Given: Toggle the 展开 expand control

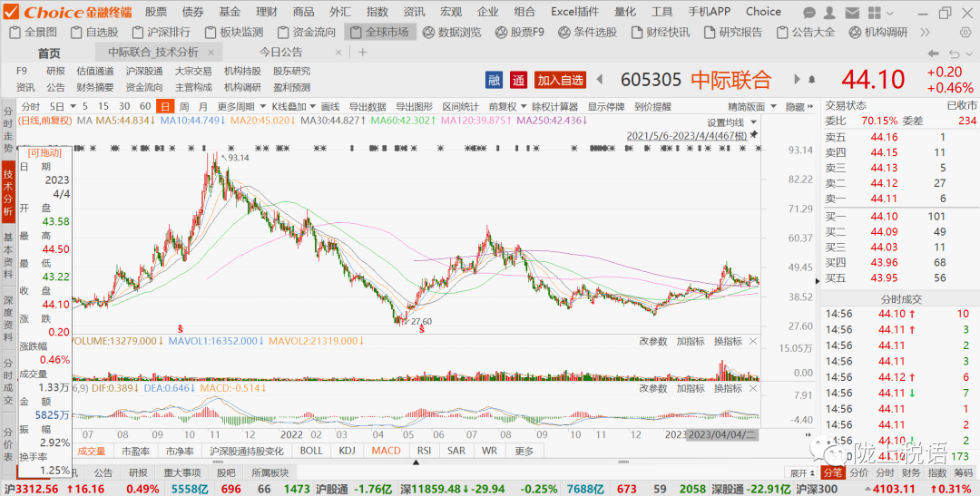Looking at the screenshot, I should (802, 473).
